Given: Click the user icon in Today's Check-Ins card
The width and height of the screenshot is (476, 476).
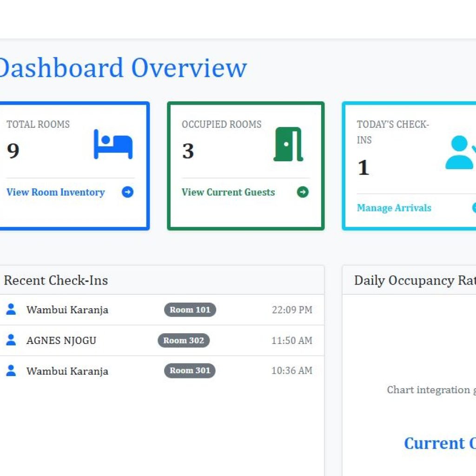Looking at the screenshot, I should 460,152.
